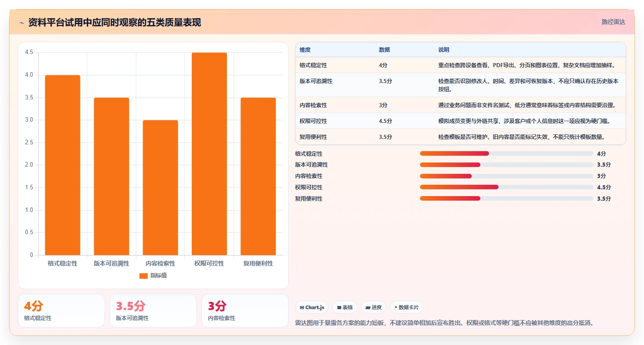Click the 数据卡片 tag text

[409, 307]
